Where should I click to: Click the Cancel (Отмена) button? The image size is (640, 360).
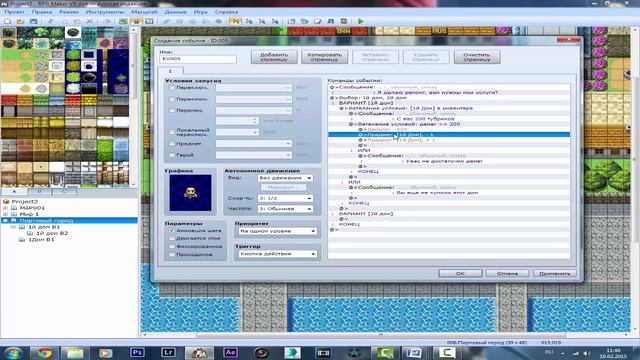[x=507, y=273]
